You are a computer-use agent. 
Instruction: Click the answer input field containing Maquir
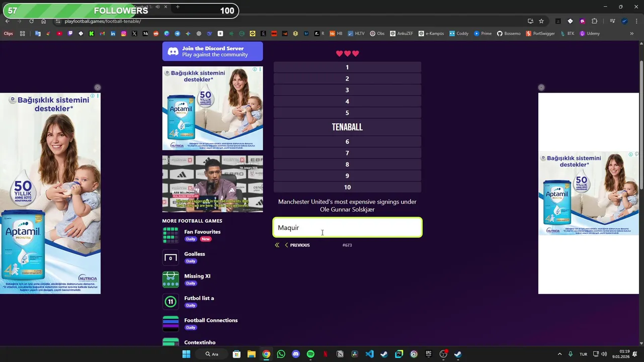(x=347, y=227)
